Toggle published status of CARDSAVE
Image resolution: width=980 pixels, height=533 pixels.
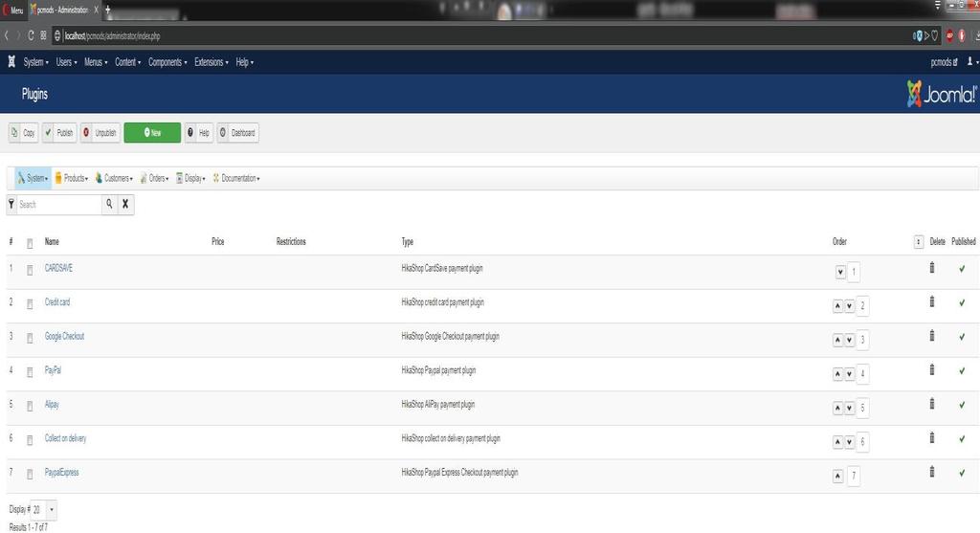(x=962, y=269)
